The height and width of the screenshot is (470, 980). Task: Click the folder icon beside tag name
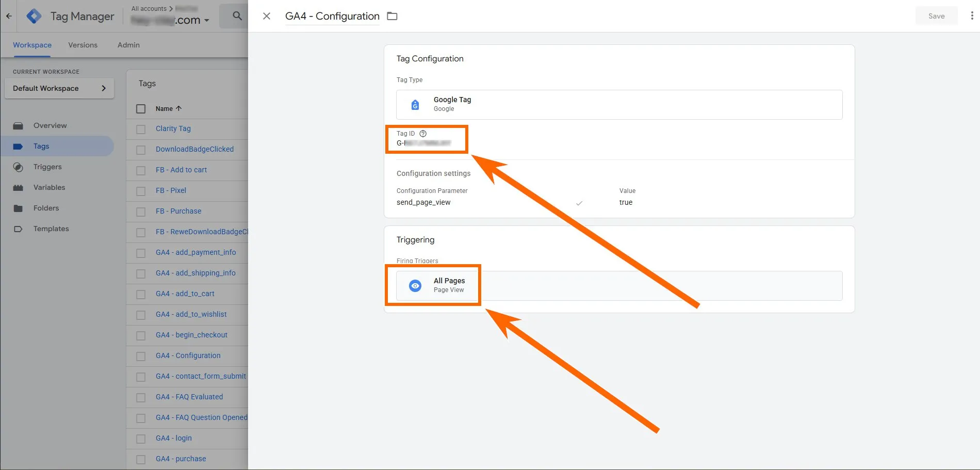point(392,16)
